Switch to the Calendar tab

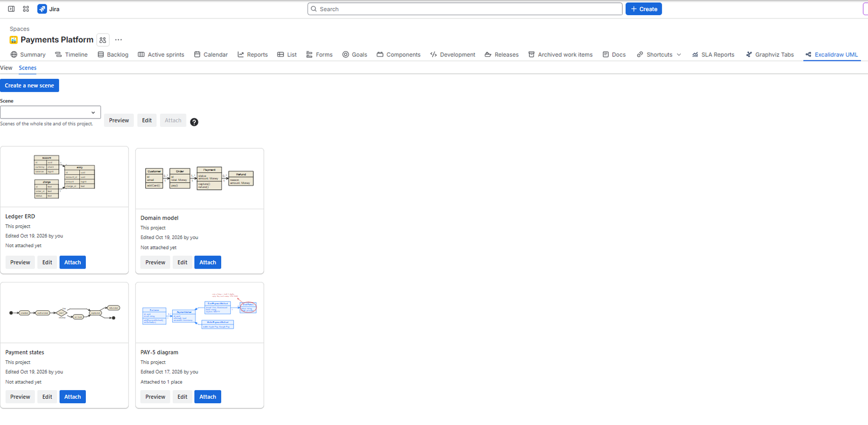click(x=211, y=55)
